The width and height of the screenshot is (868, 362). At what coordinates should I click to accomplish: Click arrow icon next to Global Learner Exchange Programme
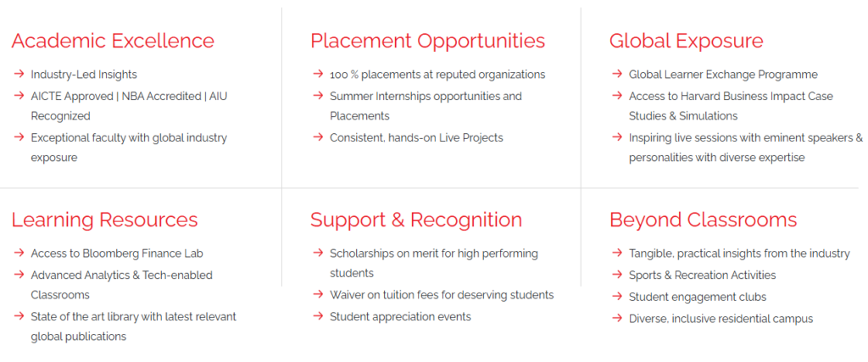point(617,73)
